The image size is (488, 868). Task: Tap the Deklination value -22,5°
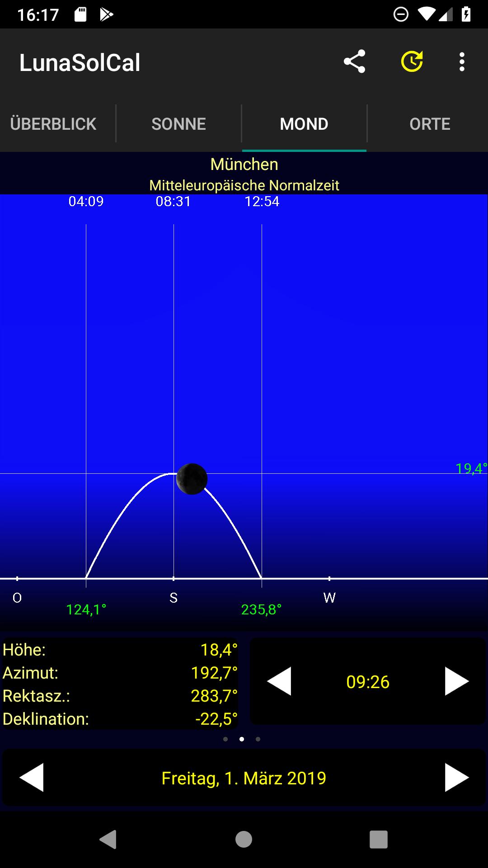(x=216, y=719)
